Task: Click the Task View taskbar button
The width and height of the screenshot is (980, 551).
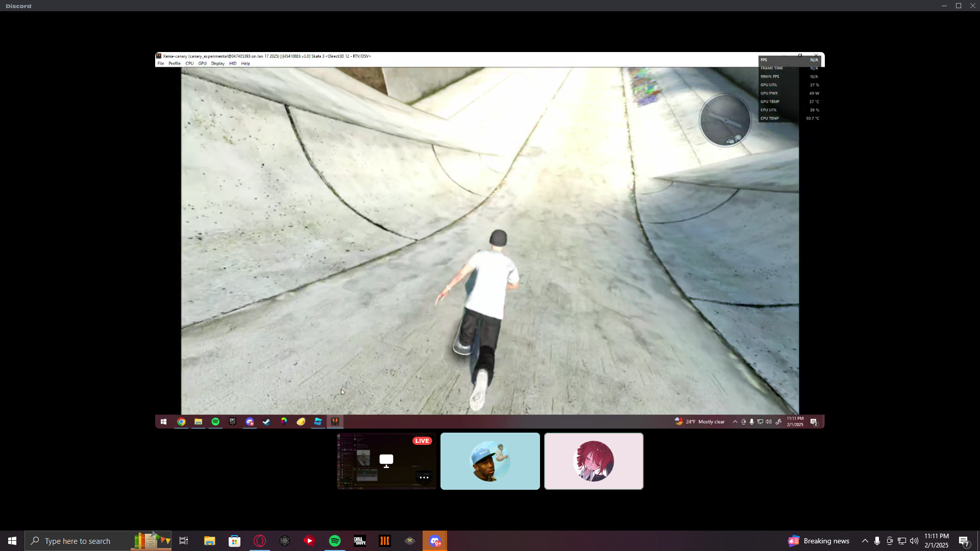Action: [184, 541]
